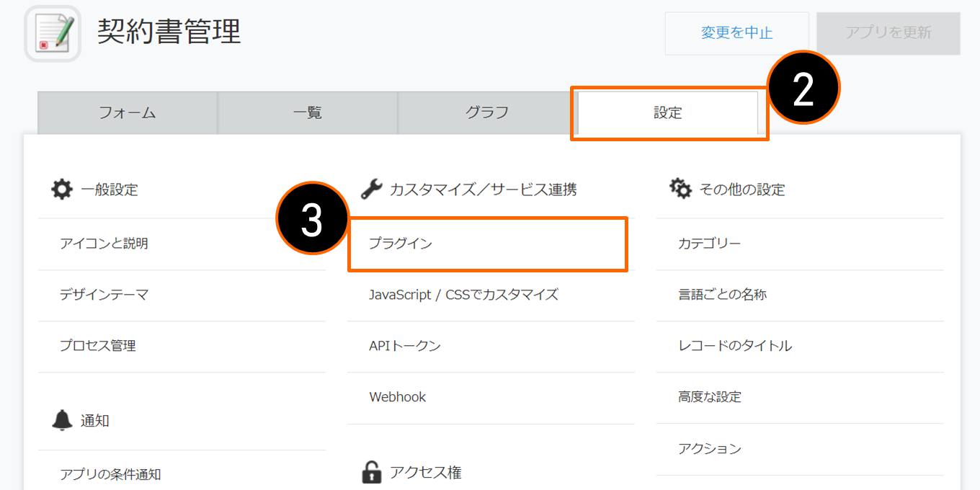Click the padlock icon beside アクセス権
Image resolution: width=980 pixels, height=490 pixels.
(371, 472)
